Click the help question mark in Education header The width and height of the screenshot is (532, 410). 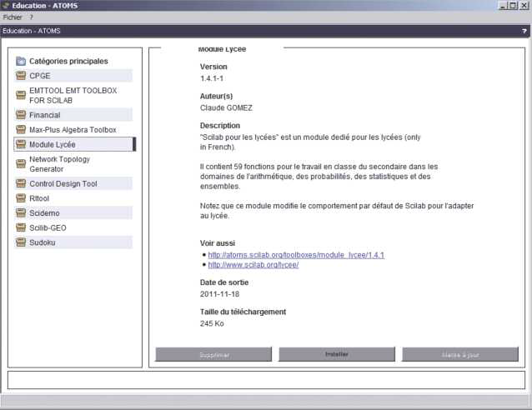pos(523,31)
